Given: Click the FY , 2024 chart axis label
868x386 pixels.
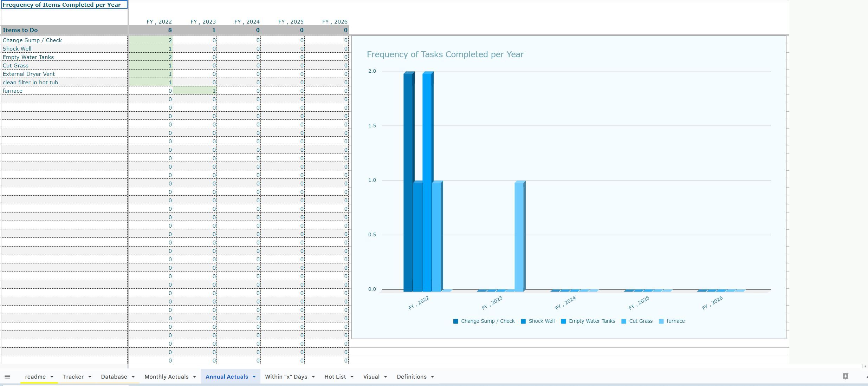Looking at the screenshot, I should click(x=565, y=303).
